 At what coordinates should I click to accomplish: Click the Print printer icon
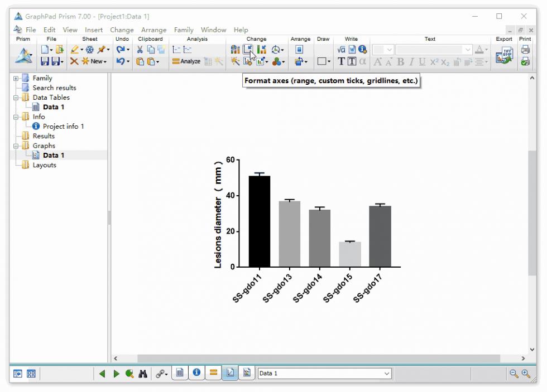(x=525, y=50)
